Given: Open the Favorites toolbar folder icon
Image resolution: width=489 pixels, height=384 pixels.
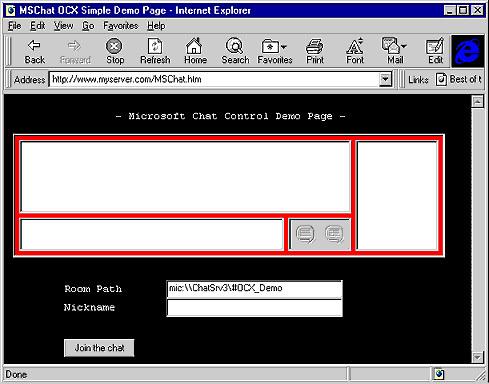Looking at the screenshot, I should pyautogui.click(x=271, y=46).
